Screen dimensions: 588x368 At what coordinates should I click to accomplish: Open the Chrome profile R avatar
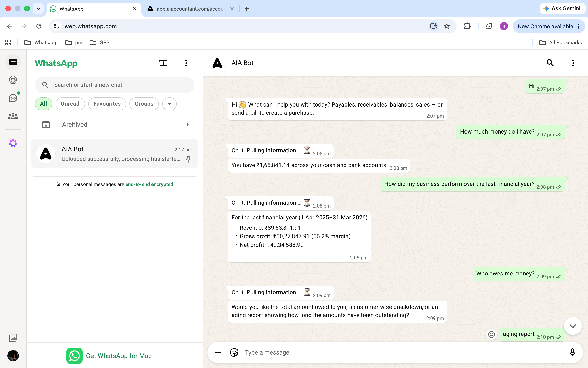click(x=504, y=26)
